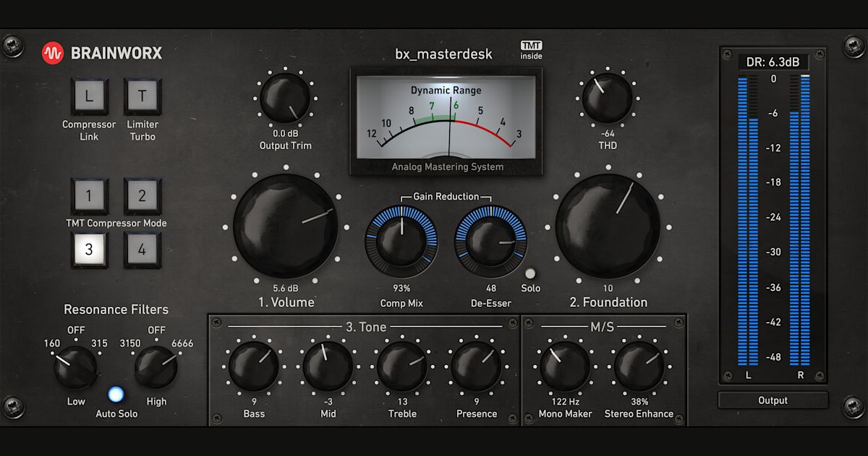Click the Presence tone knob
Viewport: 868px width, 456px height.
476,366
